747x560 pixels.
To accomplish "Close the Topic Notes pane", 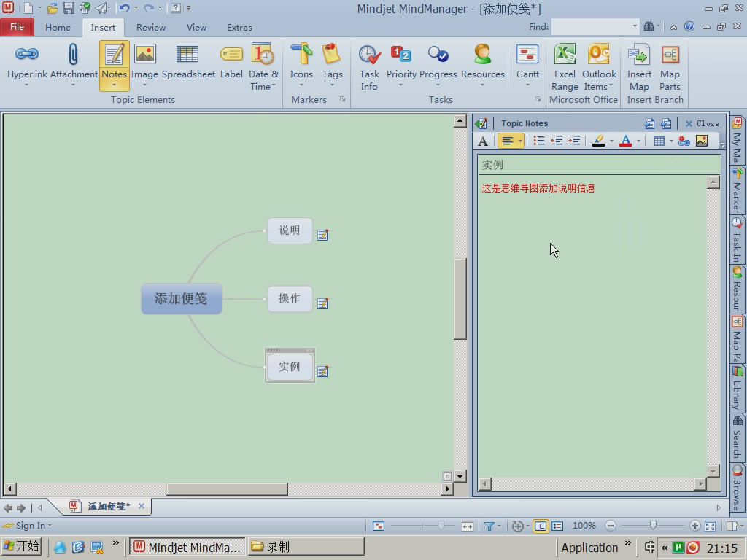I will (702, 123).
